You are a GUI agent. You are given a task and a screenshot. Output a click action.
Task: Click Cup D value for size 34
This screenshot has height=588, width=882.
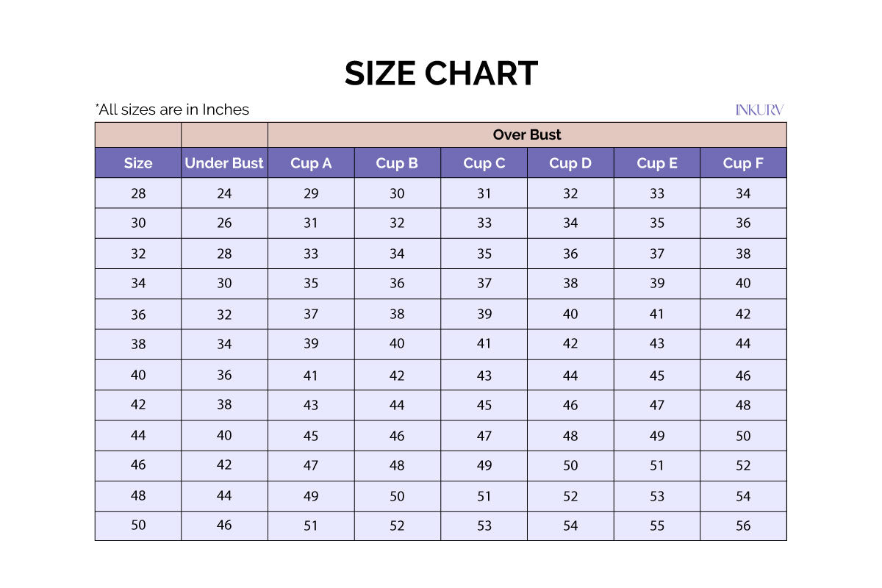point(570,284)
